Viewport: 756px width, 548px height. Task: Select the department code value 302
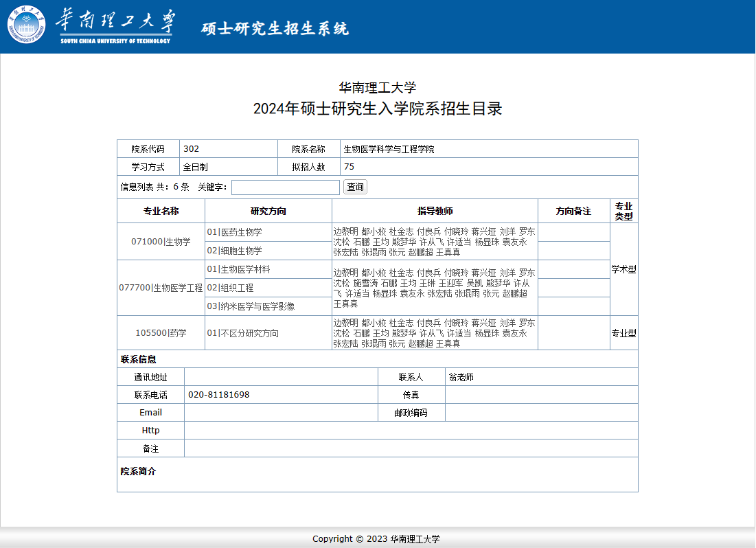(192, 148)
